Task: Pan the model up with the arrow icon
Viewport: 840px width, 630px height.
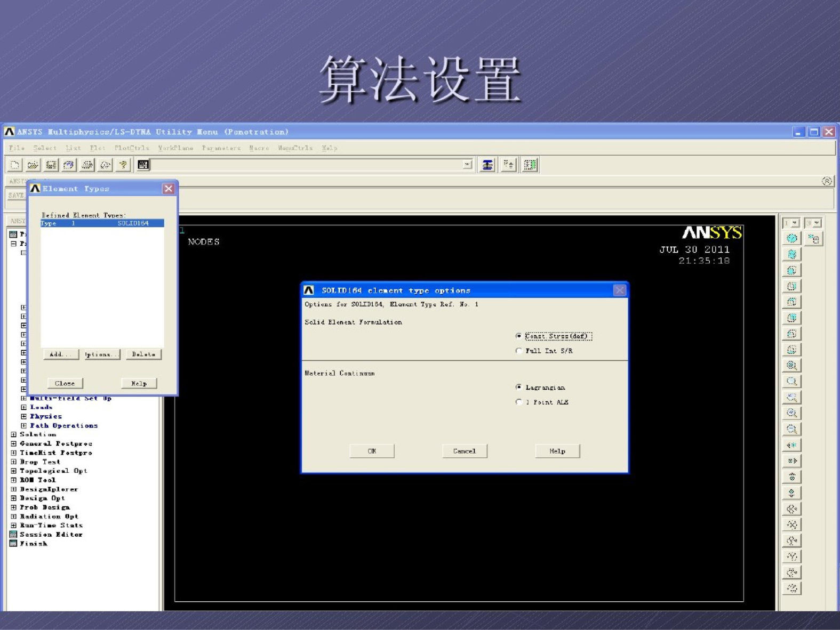Action: tap(792, 477)
